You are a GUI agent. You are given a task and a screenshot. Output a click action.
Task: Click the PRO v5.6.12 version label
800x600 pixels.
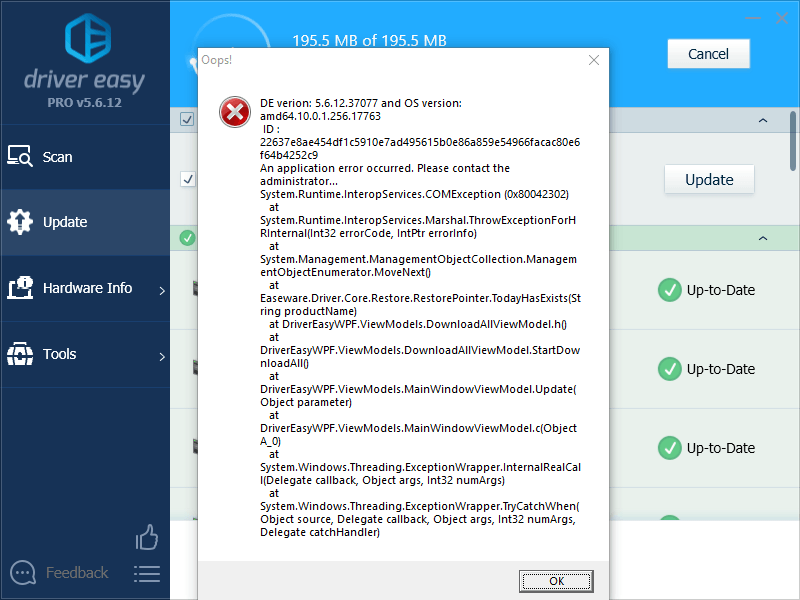click(x=85, y=103)
